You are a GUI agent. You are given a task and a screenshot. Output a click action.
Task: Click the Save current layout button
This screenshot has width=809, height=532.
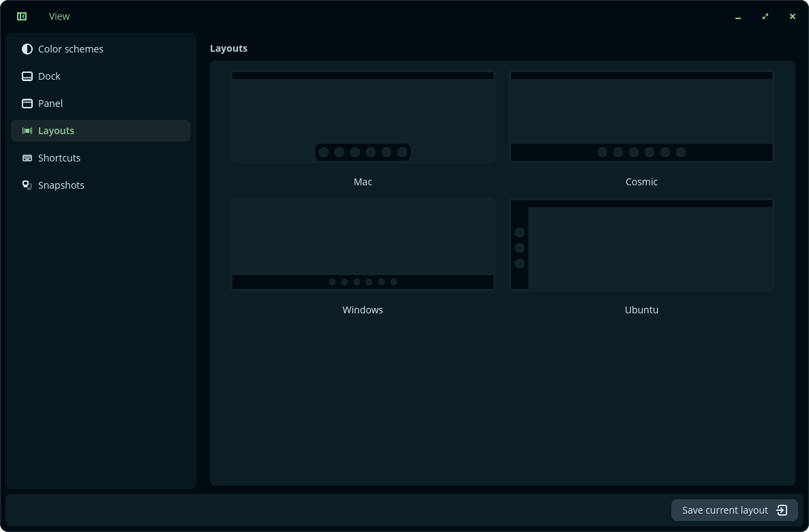(735, 510)
